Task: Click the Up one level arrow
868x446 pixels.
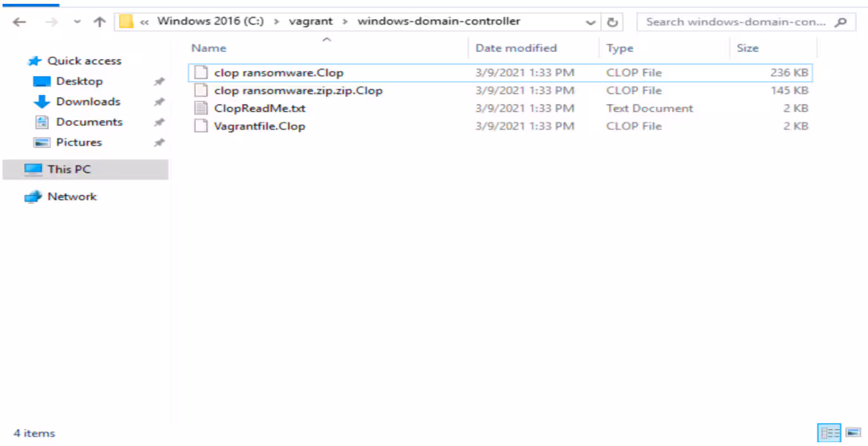Action: pyautogui.click(x=99, y=22)
